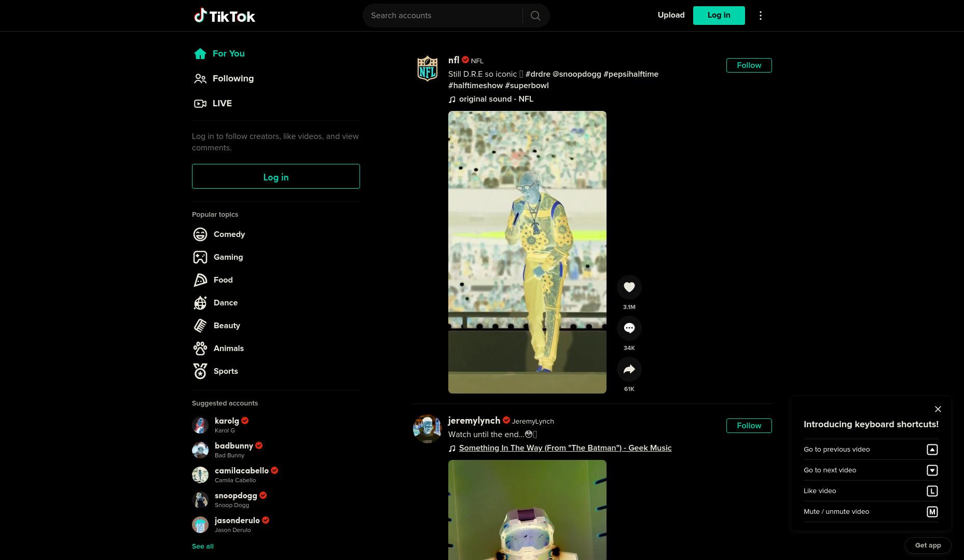
Task: Choose the Gaming topic
Action: tap(228, 257)
